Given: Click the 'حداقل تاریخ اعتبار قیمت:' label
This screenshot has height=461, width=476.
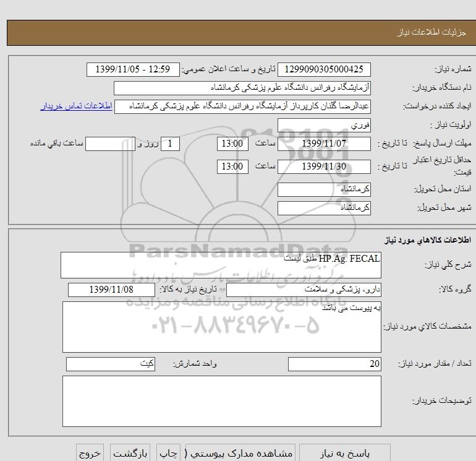Looking at the screenshot, I should tap(442, 166).
